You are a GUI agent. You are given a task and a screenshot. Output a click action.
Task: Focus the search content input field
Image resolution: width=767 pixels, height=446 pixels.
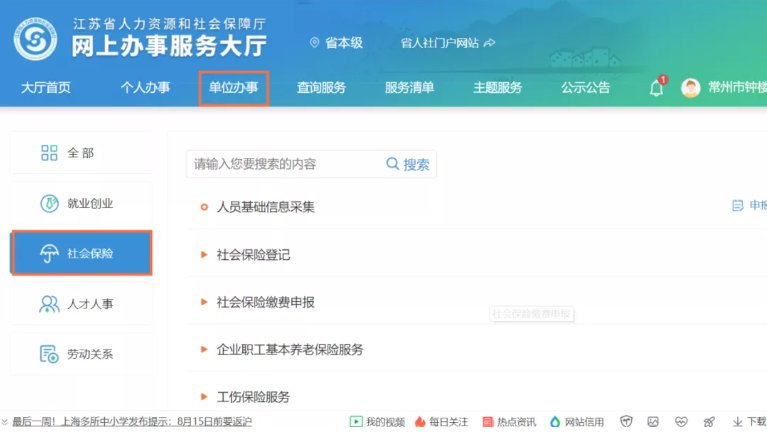[285, 164]
